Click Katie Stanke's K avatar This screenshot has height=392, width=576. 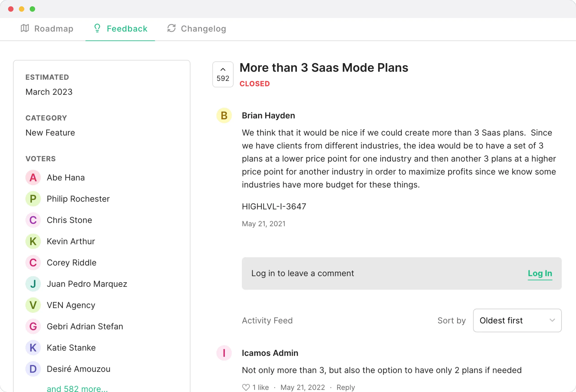pos(33,348)
